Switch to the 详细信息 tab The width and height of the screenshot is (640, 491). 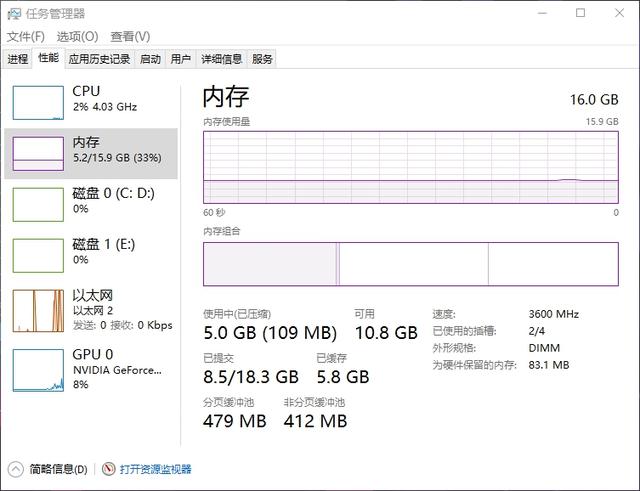[221, 59]
